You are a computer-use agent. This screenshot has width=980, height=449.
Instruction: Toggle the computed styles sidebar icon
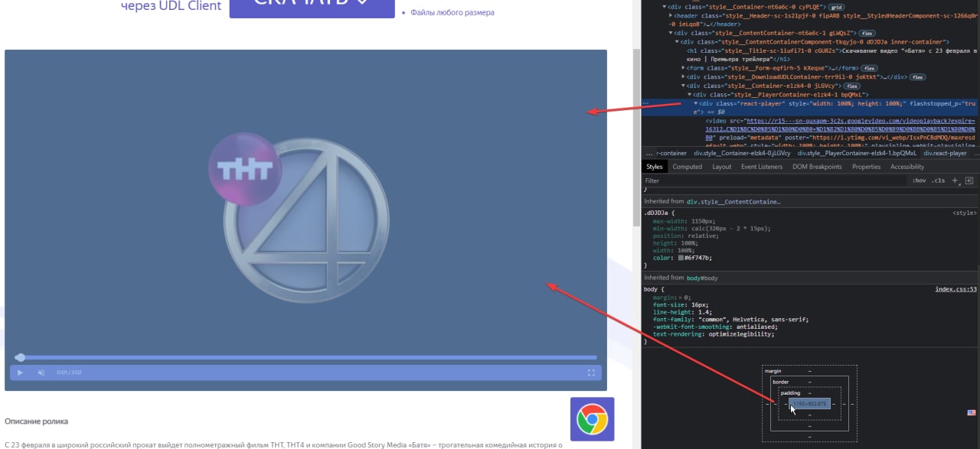[969, 181]
